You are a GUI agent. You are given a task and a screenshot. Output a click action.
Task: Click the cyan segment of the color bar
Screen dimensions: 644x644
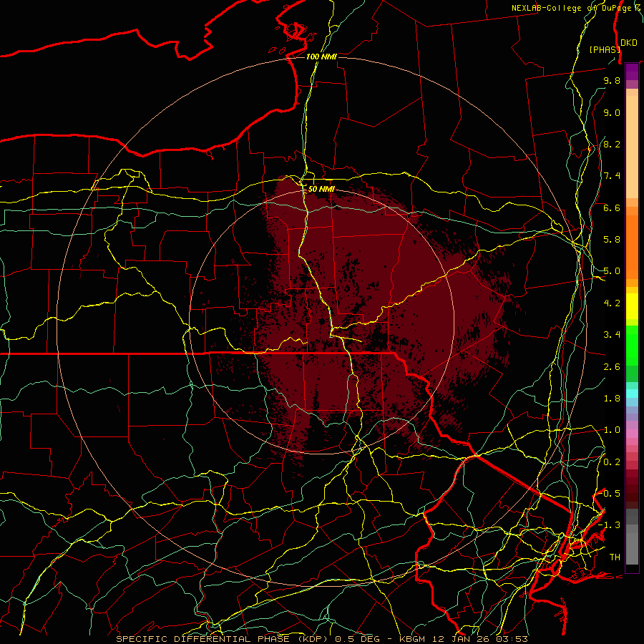point(632,394)
